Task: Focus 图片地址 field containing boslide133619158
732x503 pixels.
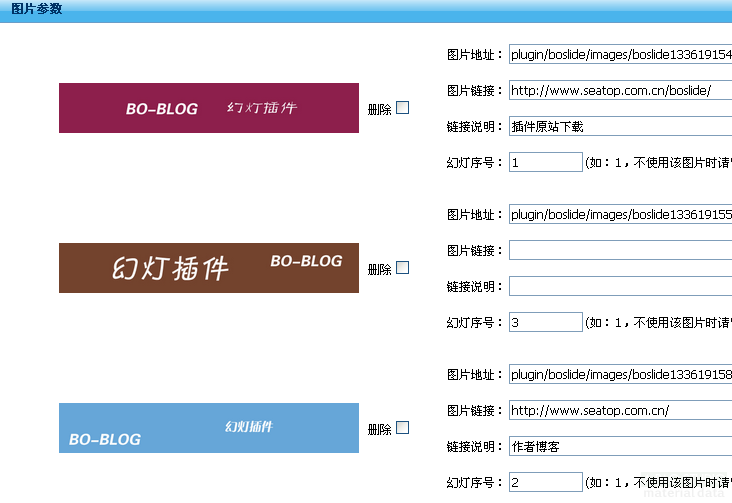Action: (x=620, y=375)
